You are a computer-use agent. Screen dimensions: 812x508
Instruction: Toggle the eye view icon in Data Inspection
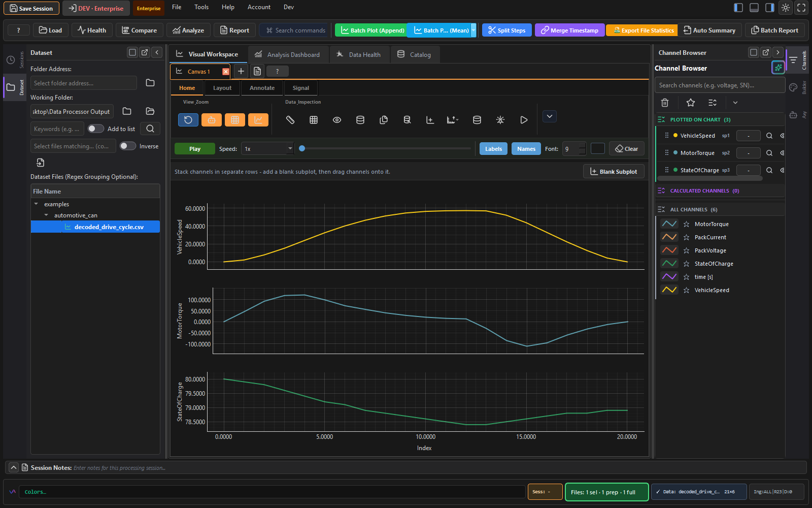(337, 120)
